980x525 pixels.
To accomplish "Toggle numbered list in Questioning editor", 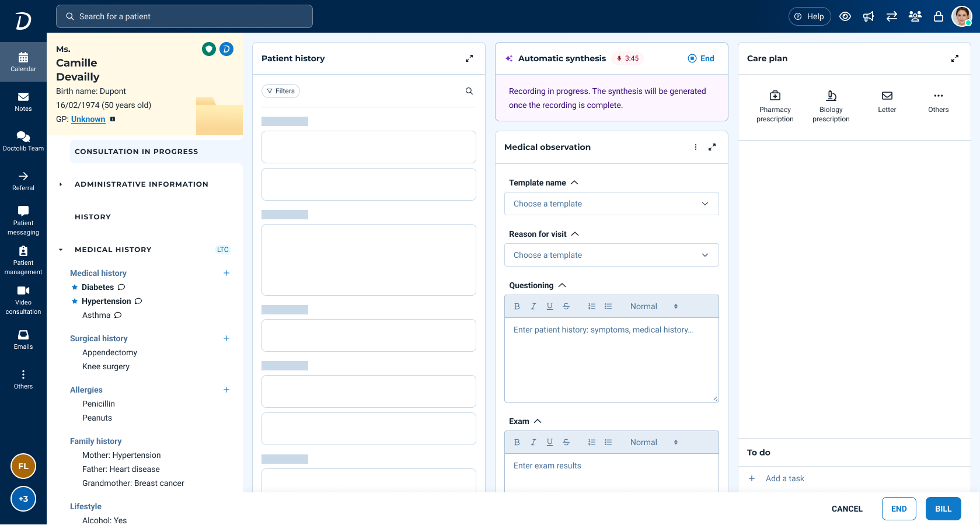I will click(592, 306).
